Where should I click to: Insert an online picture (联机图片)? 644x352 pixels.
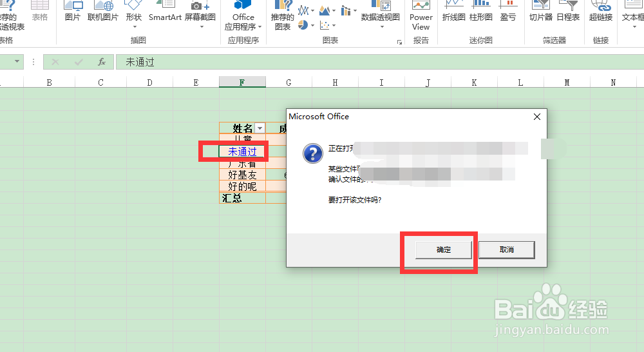(x=103, y=11)
